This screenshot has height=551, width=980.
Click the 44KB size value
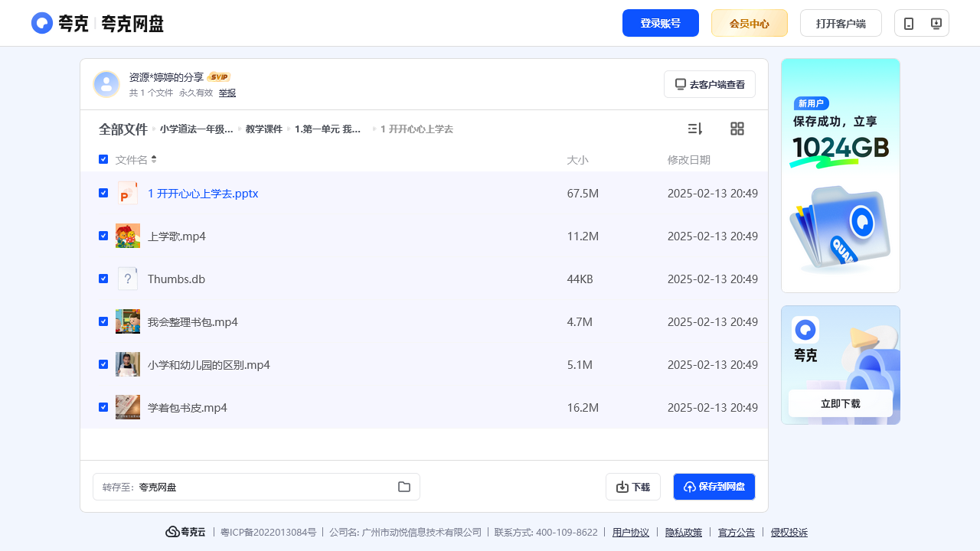[580, 279]
